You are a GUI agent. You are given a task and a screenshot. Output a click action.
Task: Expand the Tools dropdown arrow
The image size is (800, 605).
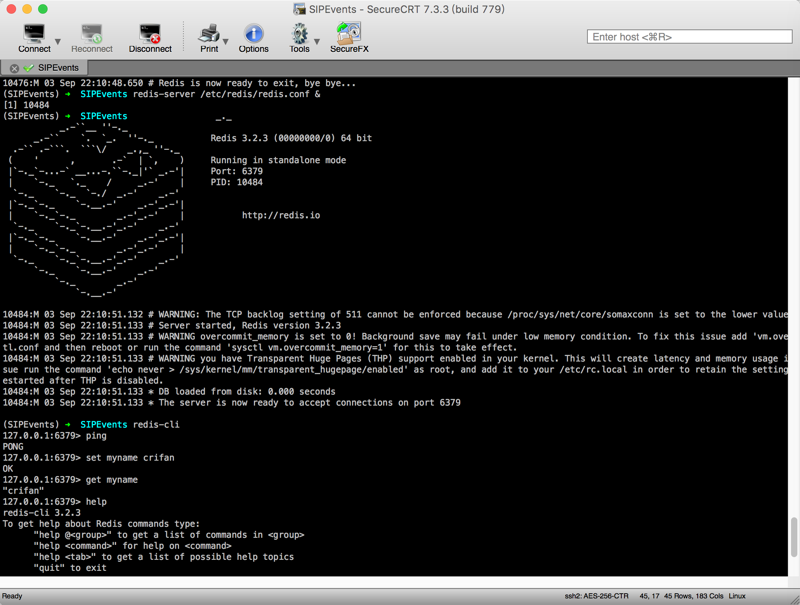click(317, 42)
